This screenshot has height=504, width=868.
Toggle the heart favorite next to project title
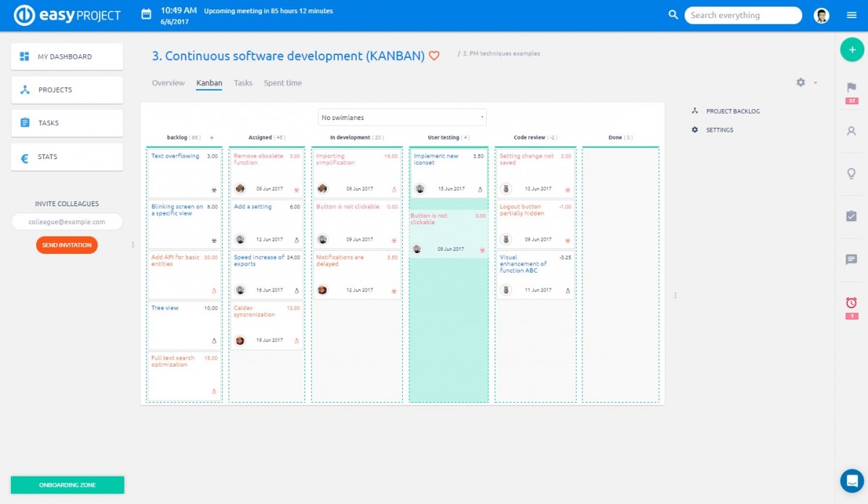coord(433,55)
